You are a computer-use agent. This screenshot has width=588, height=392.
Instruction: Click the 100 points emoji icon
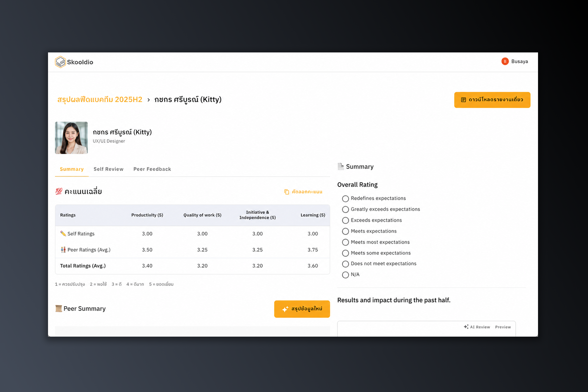pyautogui.click(x=59, y=192)
